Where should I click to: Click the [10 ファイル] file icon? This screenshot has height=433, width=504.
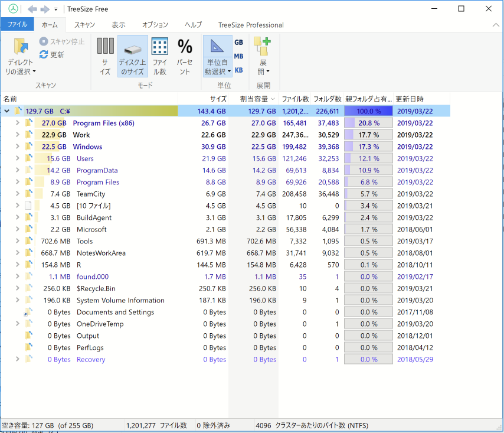[28, 206]
